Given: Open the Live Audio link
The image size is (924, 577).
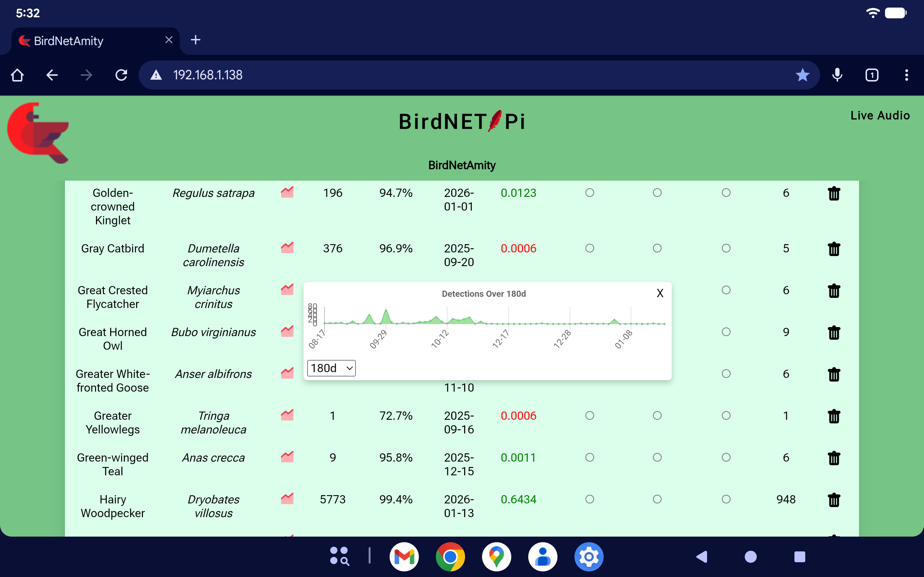Looking at the screenshot, I should 880,116.
